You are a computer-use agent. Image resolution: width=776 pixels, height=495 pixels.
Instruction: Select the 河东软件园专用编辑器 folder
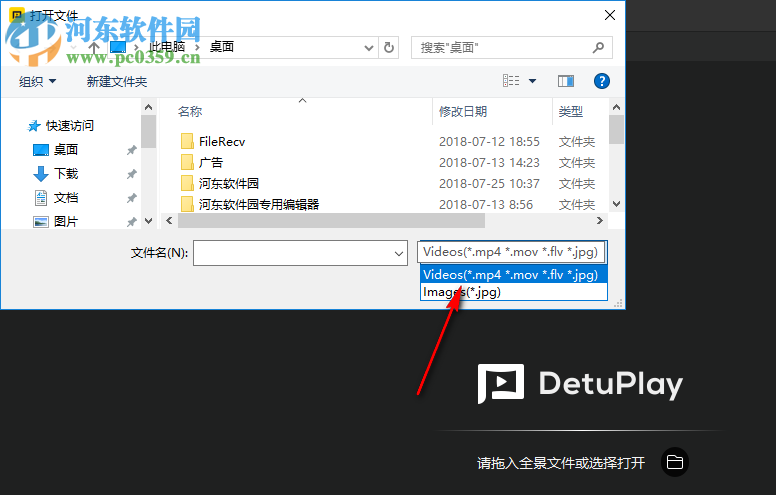coord(259,204)
